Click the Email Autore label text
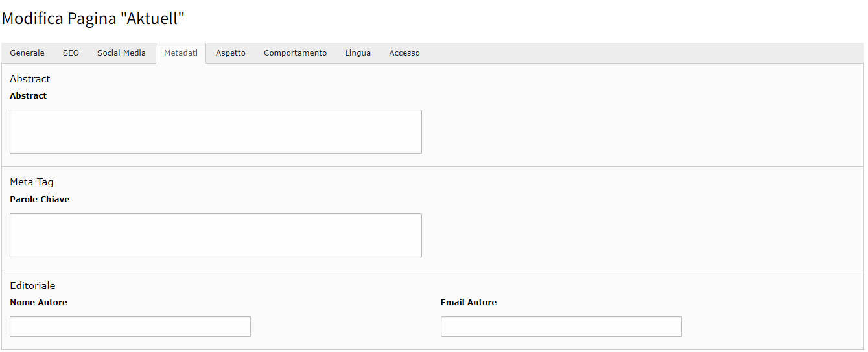The image size is (868, 352). point(469,303)
